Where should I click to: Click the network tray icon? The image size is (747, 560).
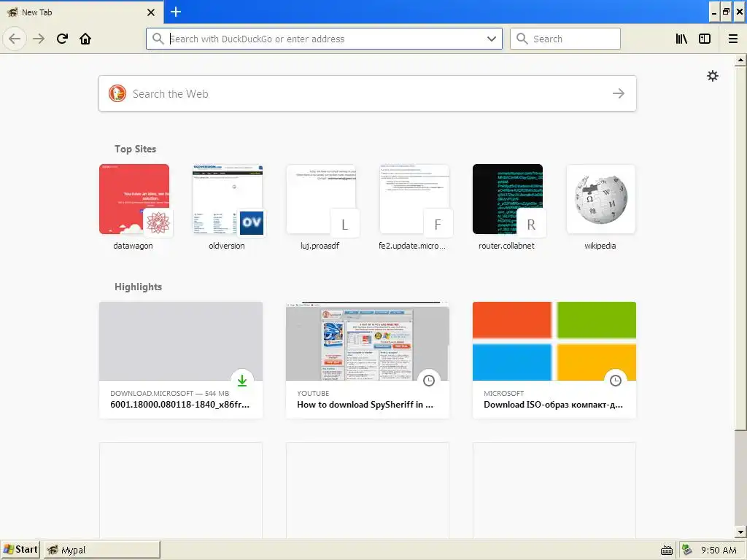686,550
